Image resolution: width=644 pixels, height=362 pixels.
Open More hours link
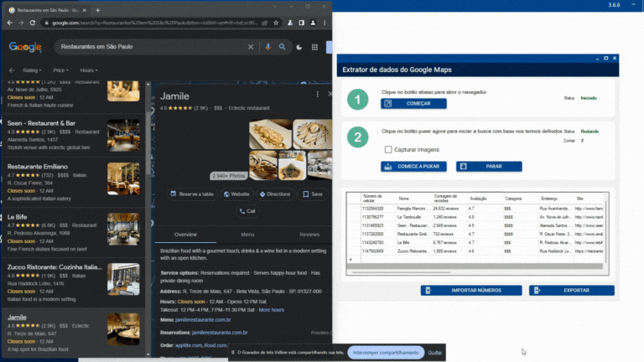[x=271, y=310]
